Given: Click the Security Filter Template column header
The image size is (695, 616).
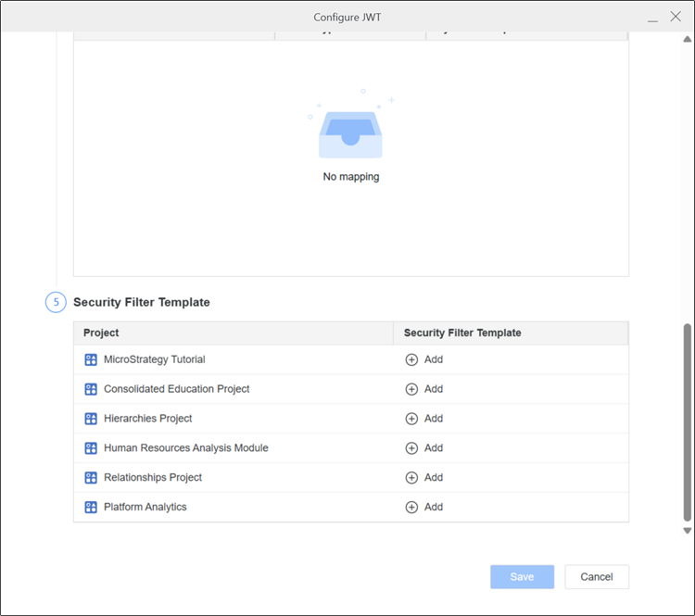Looking at the screenshot, I should (x=462, y=333).
